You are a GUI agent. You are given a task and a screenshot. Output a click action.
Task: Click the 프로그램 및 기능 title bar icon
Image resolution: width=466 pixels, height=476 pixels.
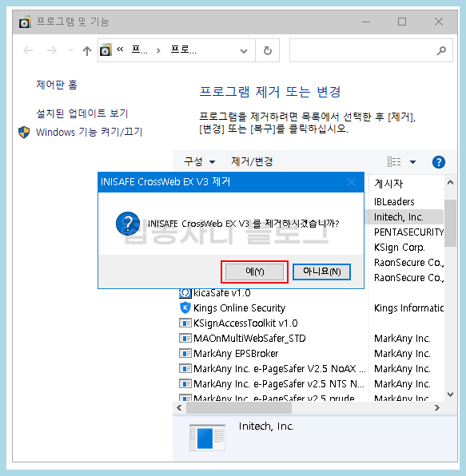[25, 22]
